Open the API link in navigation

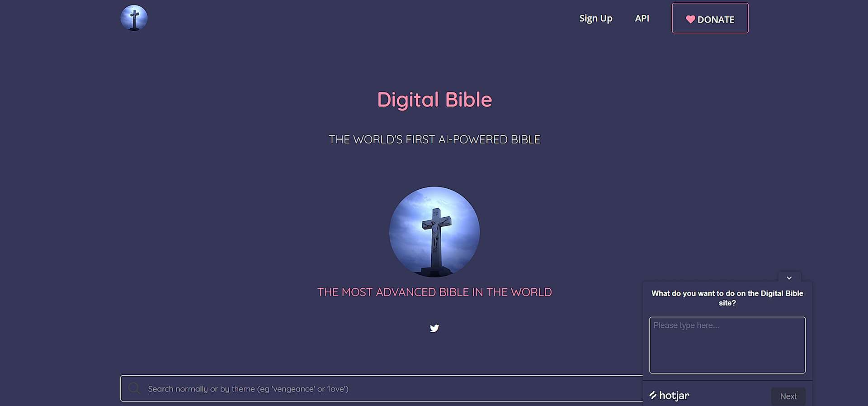click(642, 19)
